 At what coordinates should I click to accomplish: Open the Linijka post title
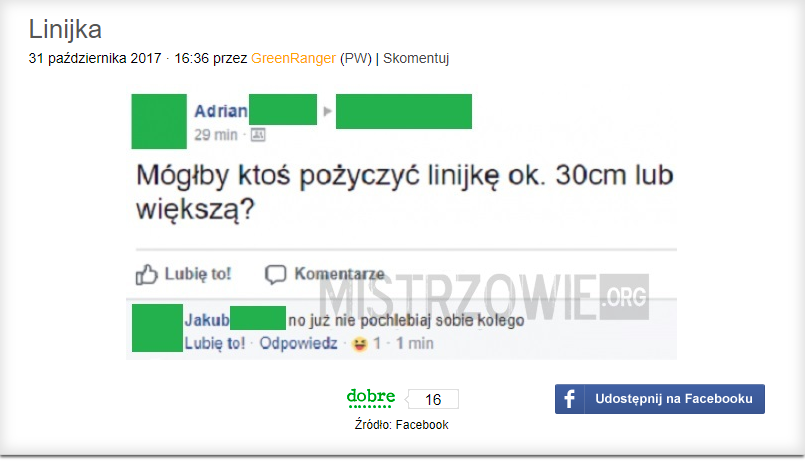[65, 29]
